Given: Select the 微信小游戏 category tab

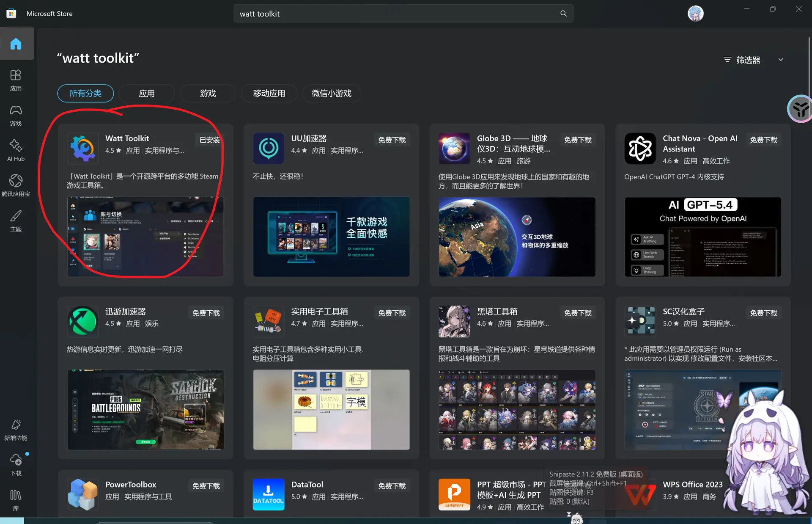Looking at the screenshot, I should click(332, 94).
